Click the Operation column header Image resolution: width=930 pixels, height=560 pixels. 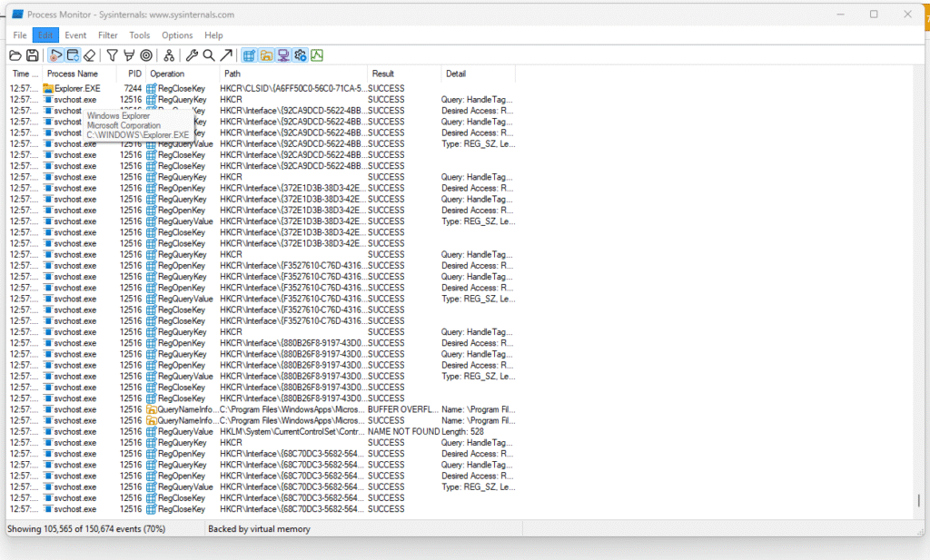click(167, 74)
